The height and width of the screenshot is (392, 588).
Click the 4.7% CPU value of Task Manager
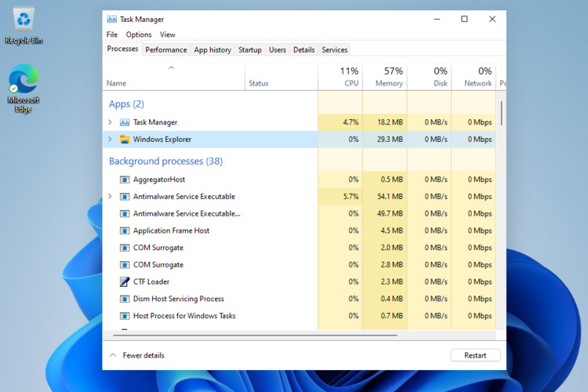(350, 122)
